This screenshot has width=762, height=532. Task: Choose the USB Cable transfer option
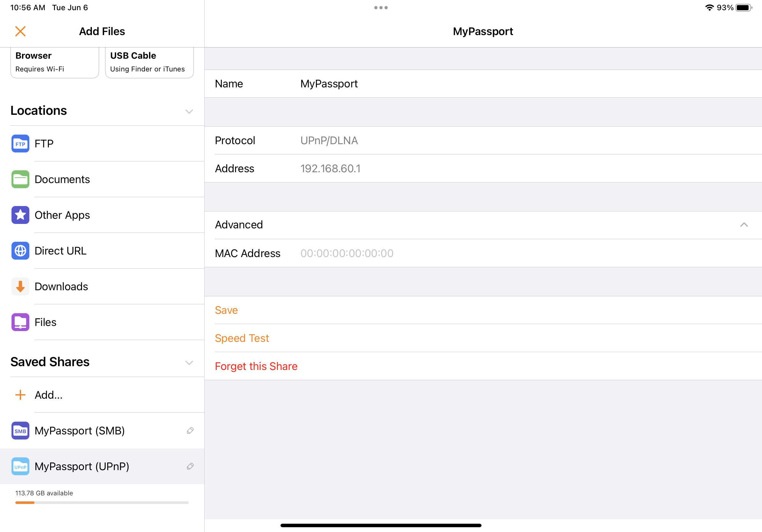[x=149, y=63]
